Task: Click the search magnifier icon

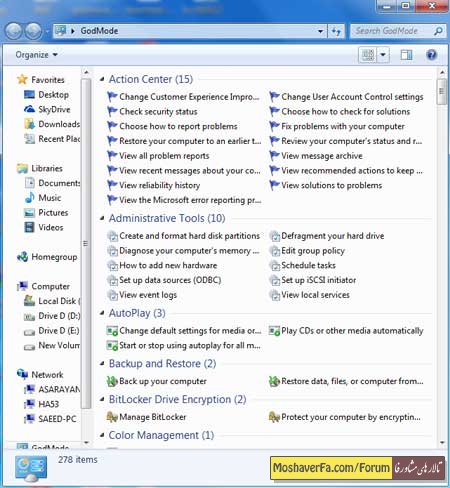Action: (438, 31)
